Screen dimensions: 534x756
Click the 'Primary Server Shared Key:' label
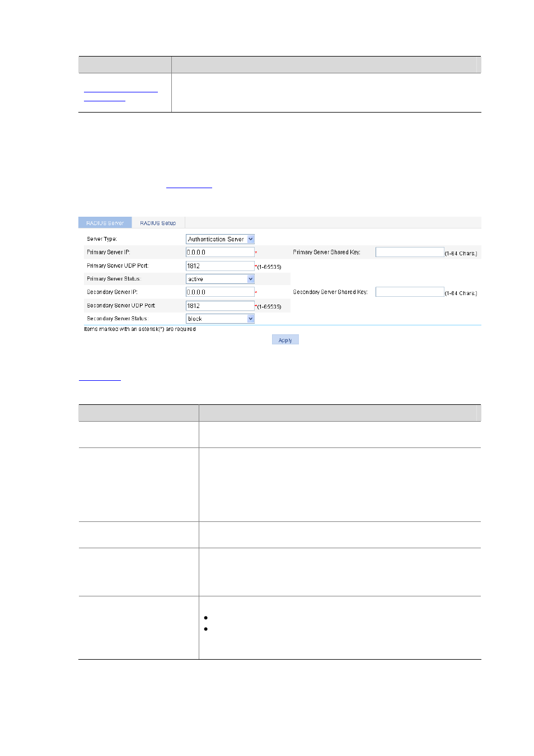(327, 253)
